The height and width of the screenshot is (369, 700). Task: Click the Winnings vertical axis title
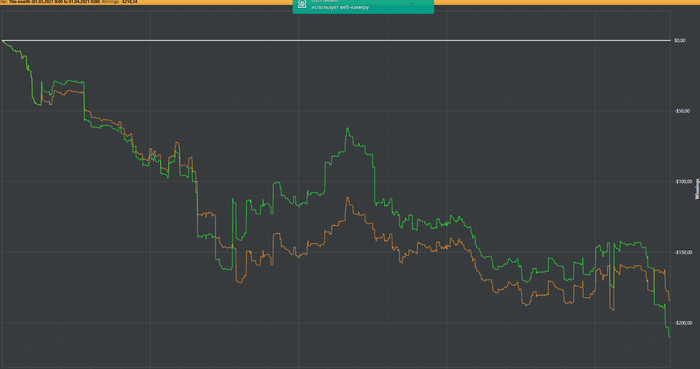tap(697, 188)
